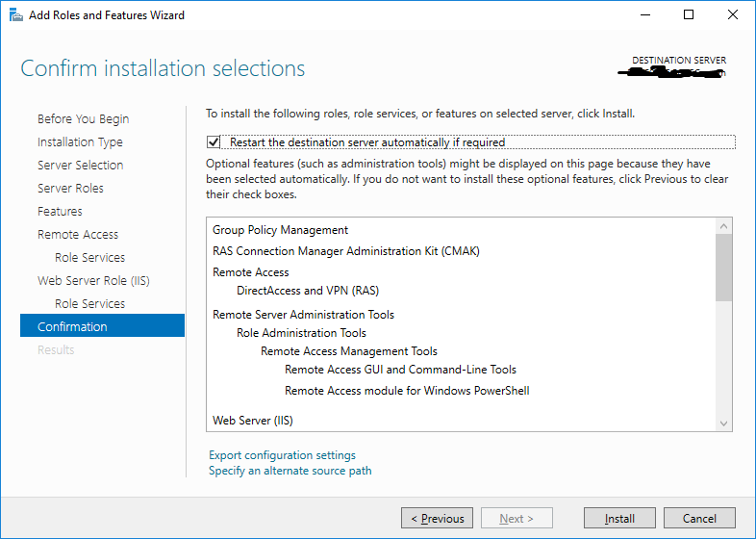The width and height of the screenshot is (756, 539).
Task: Go to Before You Begin step
Action: click(x=83, y=119)
